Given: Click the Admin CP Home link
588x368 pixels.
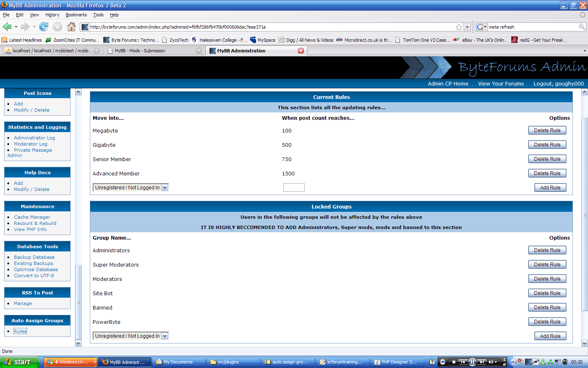Looking at the screenshot, I should point(448,83).
